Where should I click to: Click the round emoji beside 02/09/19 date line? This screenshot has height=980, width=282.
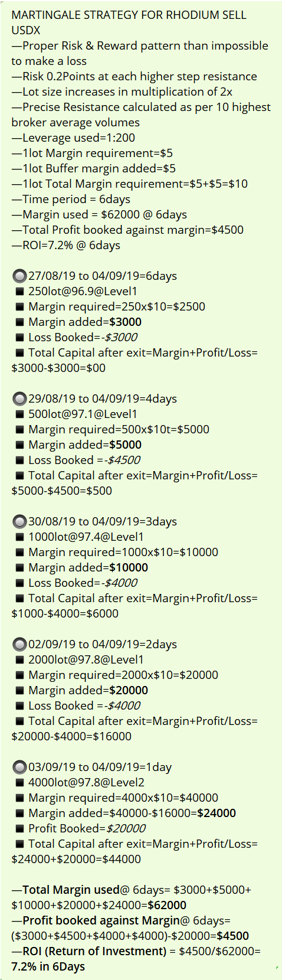point(19,644)
